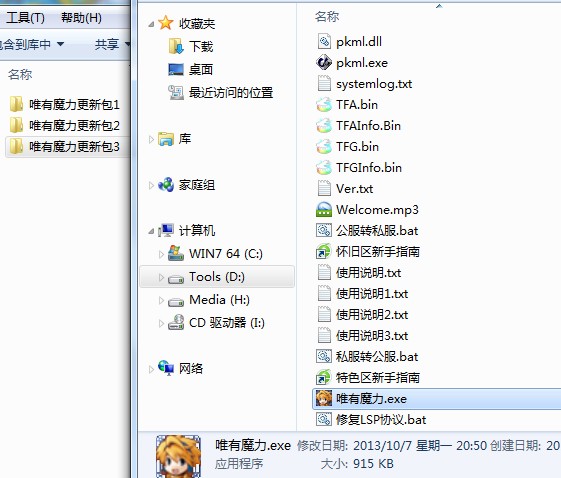Click the 家庭组 homegroup icon
This screenshot has height=478, width=561.
point(166,185)
